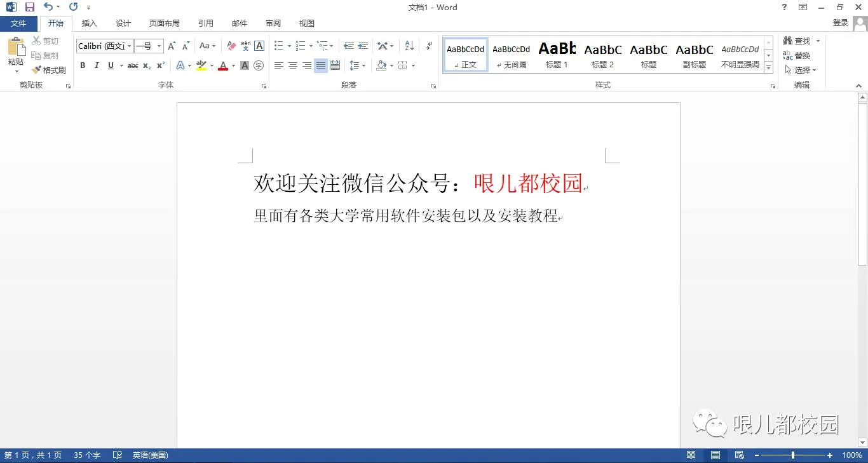Shrink font size with smaller A icon
This screenshot has width=868, height=463.
point(186,46)
